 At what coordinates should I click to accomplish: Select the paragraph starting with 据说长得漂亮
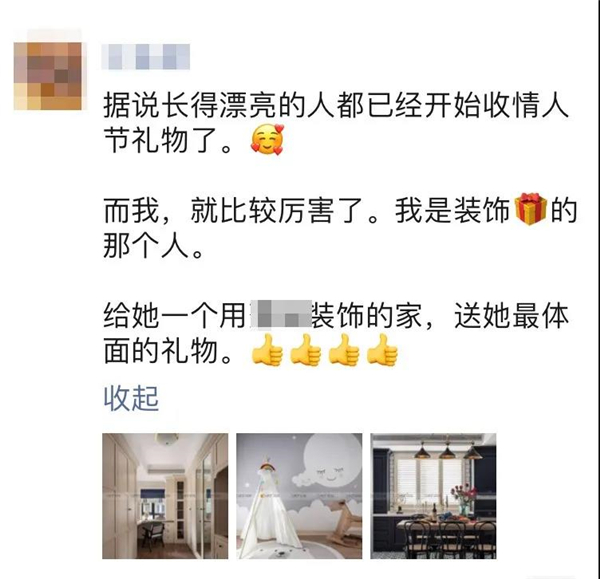(336, 122)
